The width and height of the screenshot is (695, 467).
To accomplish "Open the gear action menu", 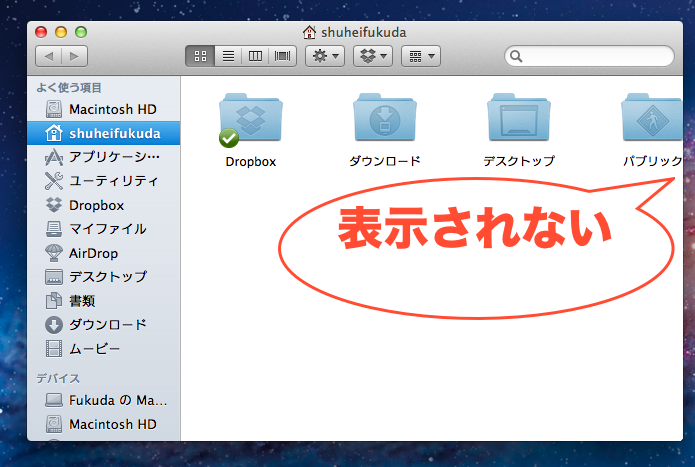I will (x=325, y=56).
